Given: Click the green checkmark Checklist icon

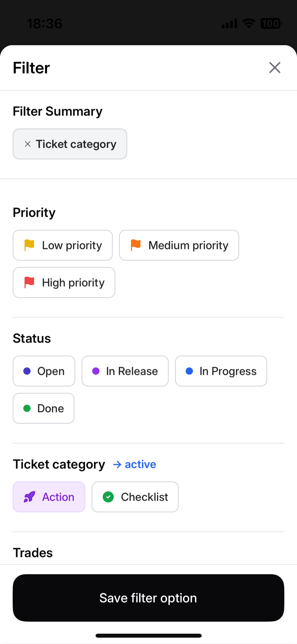Looking at the screenshot, I should [108, 497].
